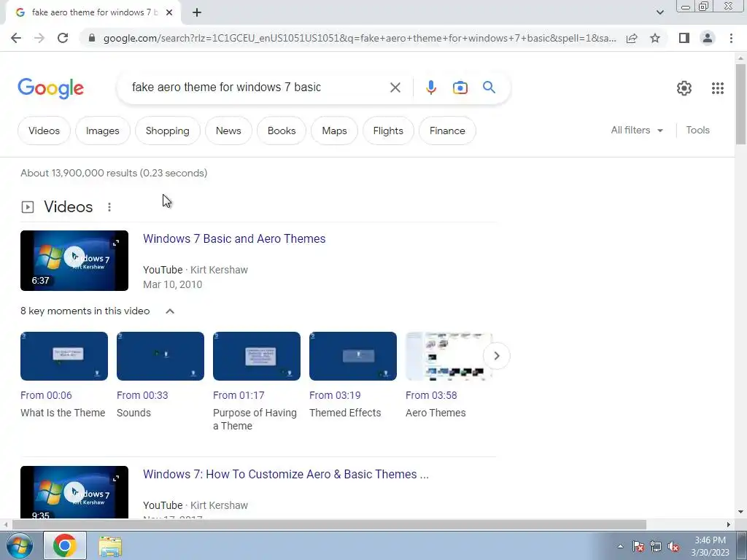This screenshot has height=560, width=747.
Task: Open Action Center flag icon
Action: (638, 546)
